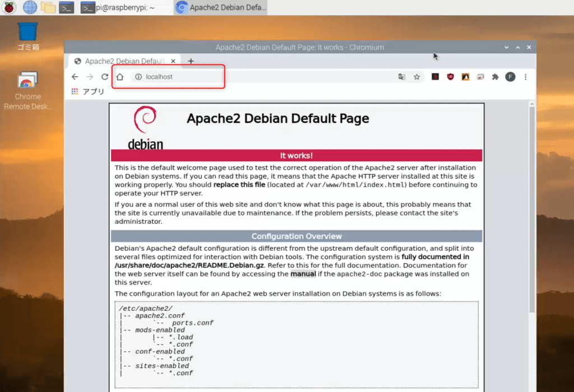
Task: Click the Chromium window title bar chevron-down button
Action: (506, 47)
